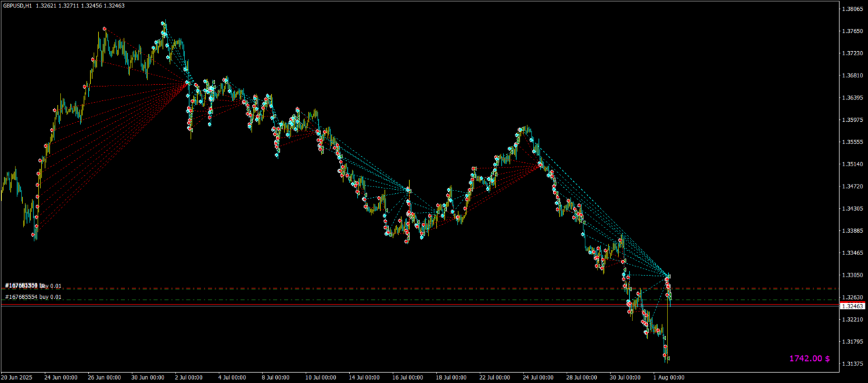Viewport: 868px width, 383px height.
Task: Click price axis value 1.34305
Action: coord(853,209)
